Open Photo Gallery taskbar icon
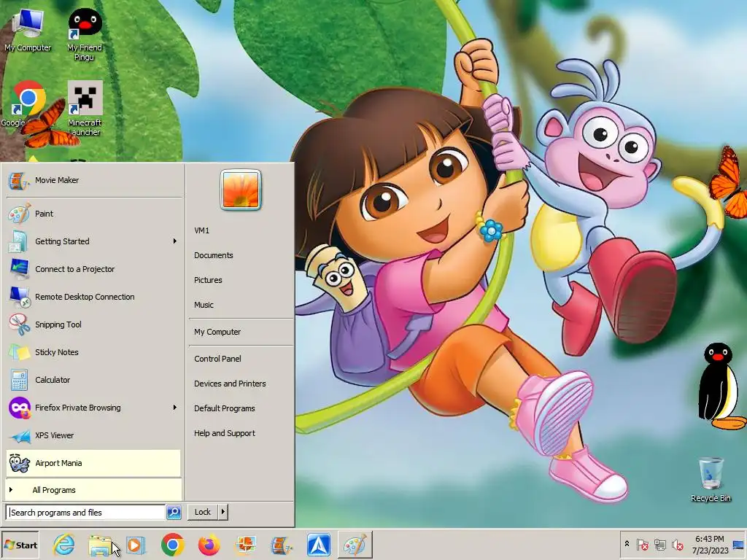Viewport: 747px width, 560px height. pyautogui.click(x=245, y=545)
